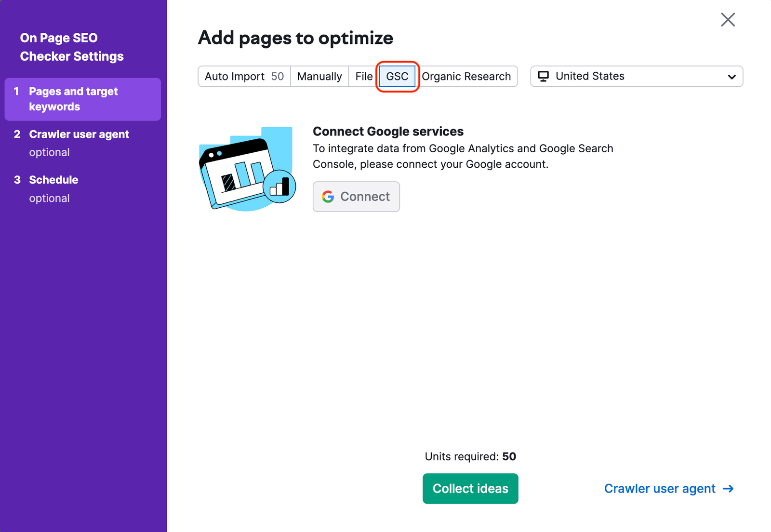Image resolution: width=771 pixels, height=532 pixels.
Task: Click the Google logo on the Connect button
Action: 328,197
